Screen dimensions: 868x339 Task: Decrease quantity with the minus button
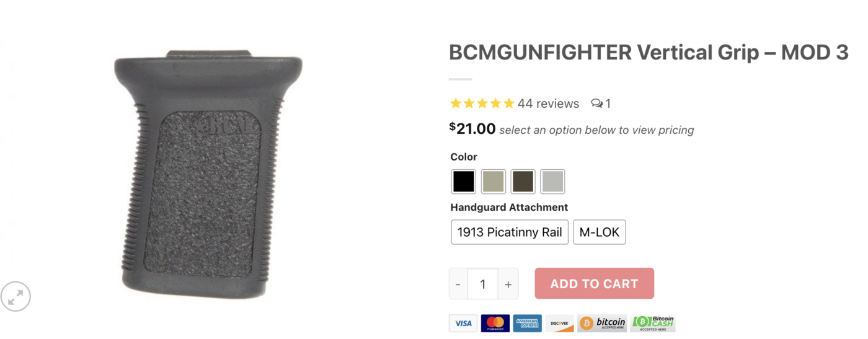click(458, 284)
